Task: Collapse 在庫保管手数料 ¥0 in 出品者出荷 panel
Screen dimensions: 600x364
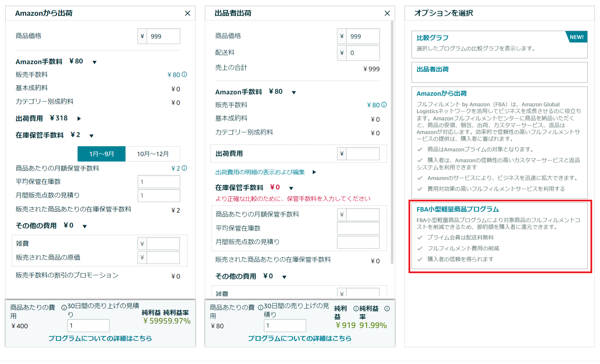Action: click(x=291, y=188)
